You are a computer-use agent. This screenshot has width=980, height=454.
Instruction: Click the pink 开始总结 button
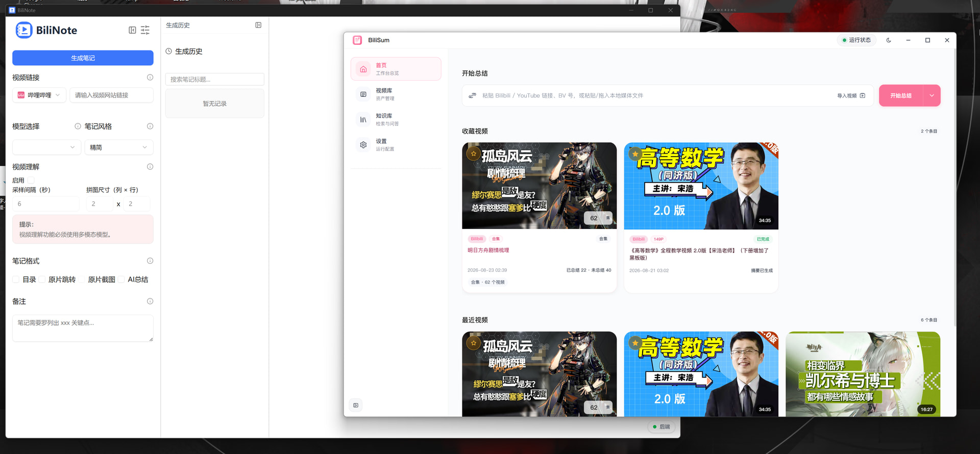(x=901, y=96)
